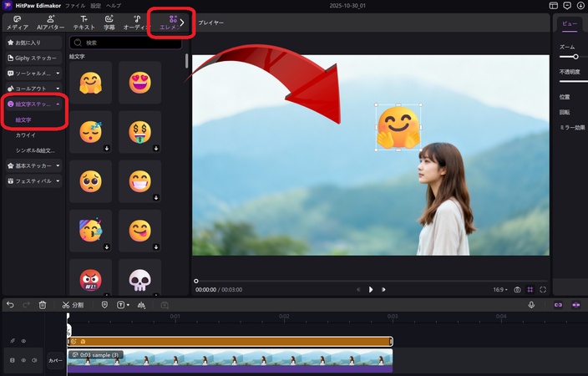Collapse the 絵文字ステッ... category
588x376 pixels.
pyautogui.click(x=33, y=104)
